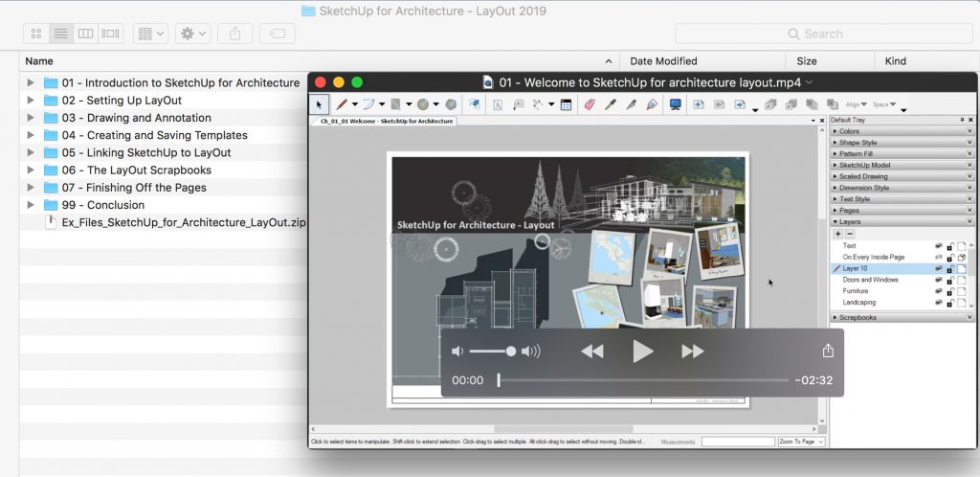Viewport: 980px width, 477px height.
Task: Rewind the video
Action: 591,352
